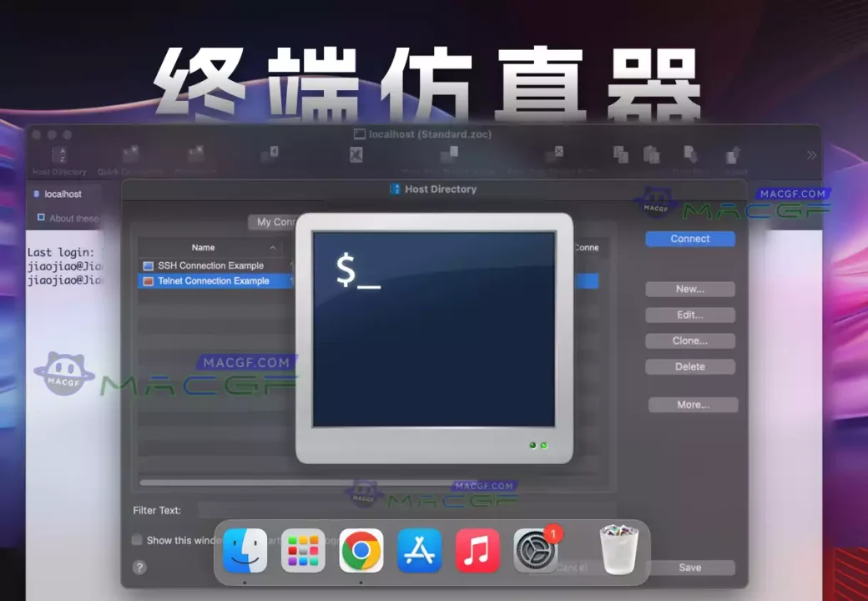Click the Telnet Connection Example red host icon
The height and width of the screenshot is (601, 868).
(x=149, y=281)
